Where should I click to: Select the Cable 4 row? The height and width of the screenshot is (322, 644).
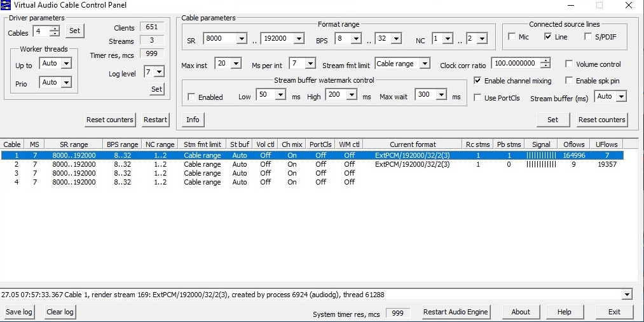tap(312, 182)
